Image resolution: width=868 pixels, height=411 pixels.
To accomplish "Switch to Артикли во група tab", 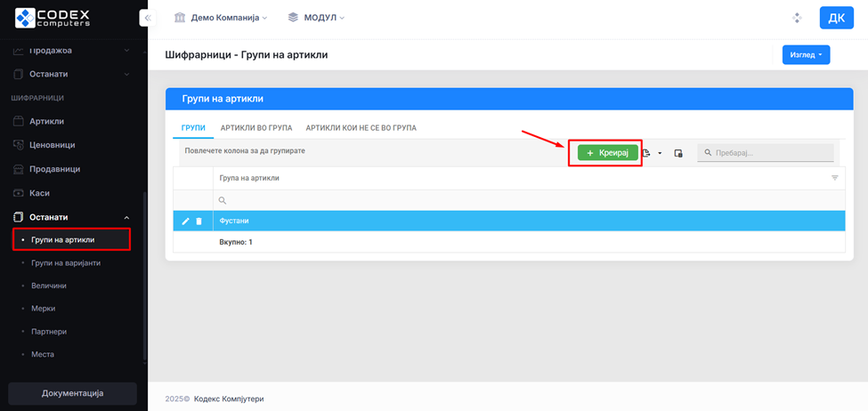I will (x=256, y=127).
